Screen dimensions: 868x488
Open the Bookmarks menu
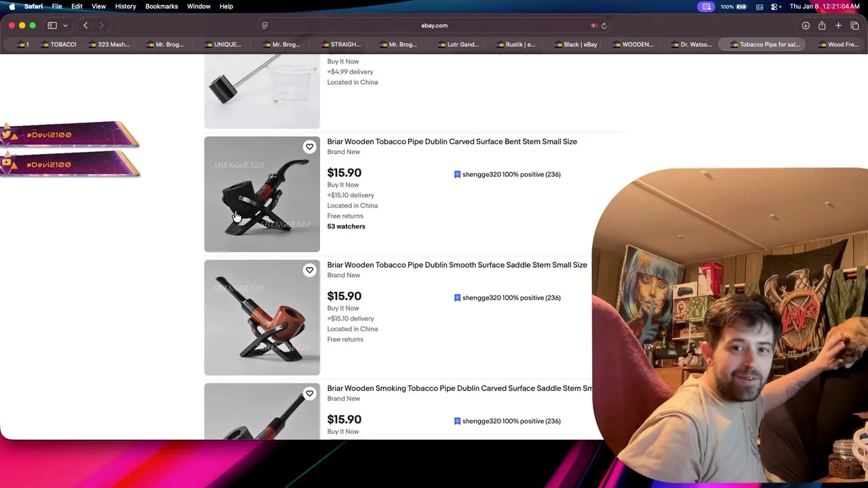(161, 6)
